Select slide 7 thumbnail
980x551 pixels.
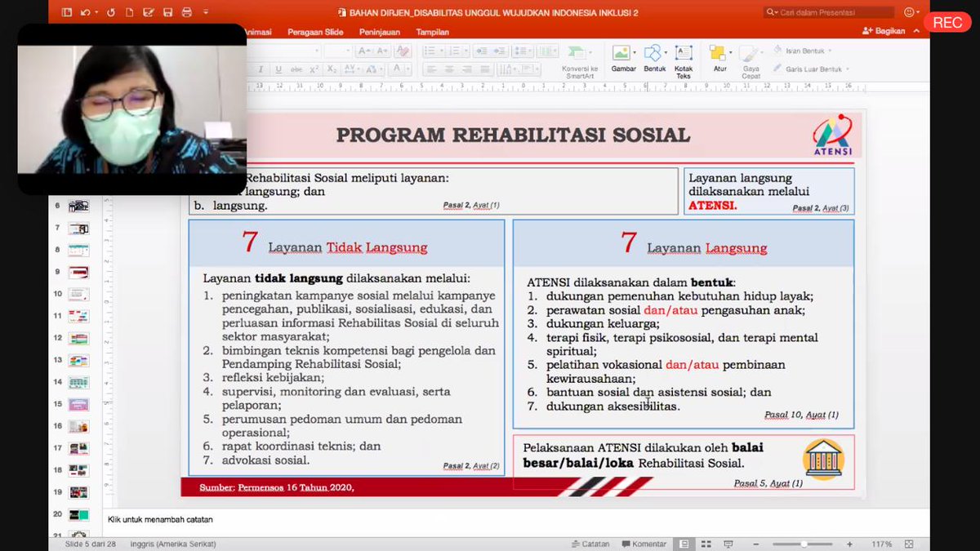tap(78, 229)
